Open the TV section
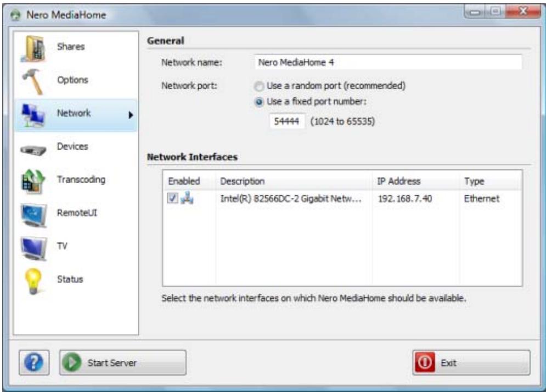The height and width of the screenshot is (392, 546). click(x=62, y=246)
